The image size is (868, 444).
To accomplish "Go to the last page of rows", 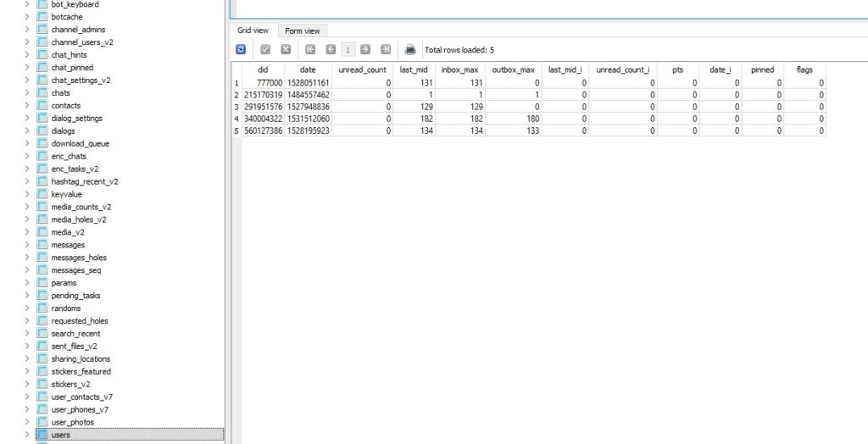I will click(386, 50).
